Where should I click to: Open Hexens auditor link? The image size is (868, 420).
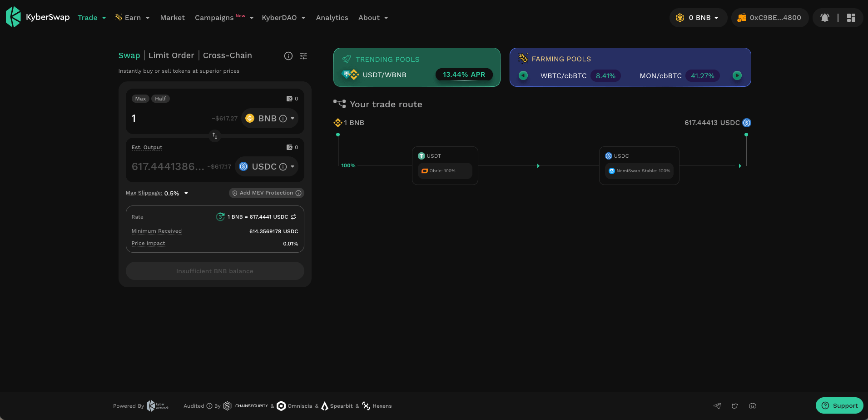(x=377, y=406)
